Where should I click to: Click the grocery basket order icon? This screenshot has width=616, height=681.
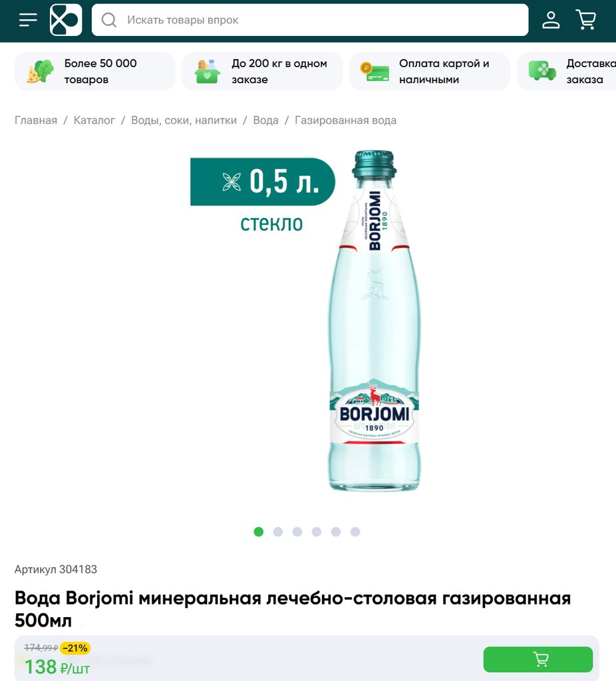207,71
